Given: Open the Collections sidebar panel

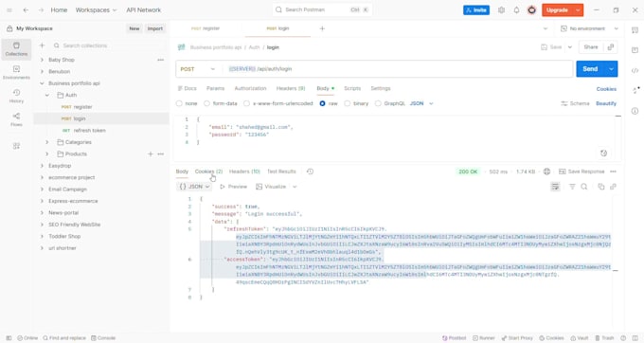Looking at the screenshot, I should (16, 49).
